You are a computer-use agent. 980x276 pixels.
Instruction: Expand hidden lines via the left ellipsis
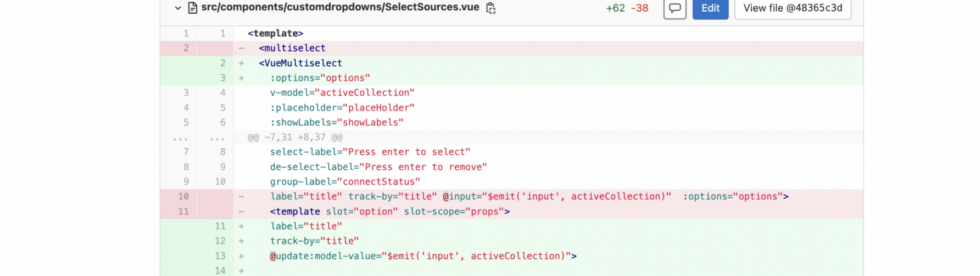180,137
